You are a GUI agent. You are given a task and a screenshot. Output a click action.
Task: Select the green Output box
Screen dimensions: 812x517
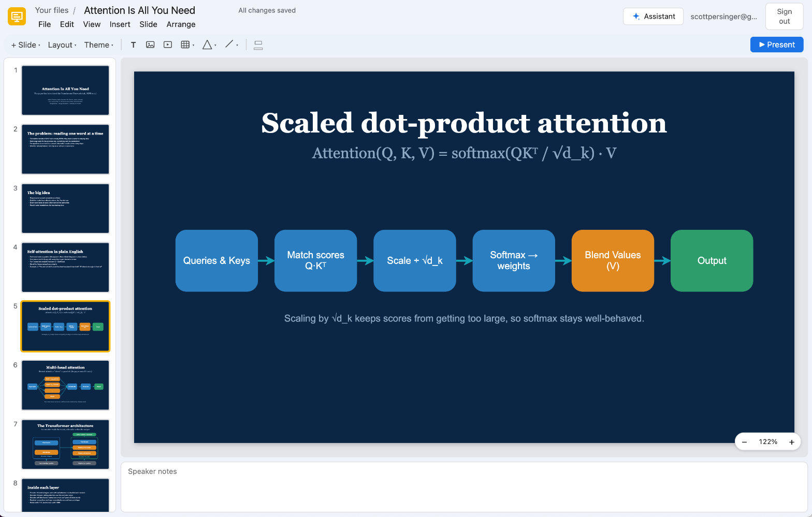pyautogui.click(x=712, y=261)
